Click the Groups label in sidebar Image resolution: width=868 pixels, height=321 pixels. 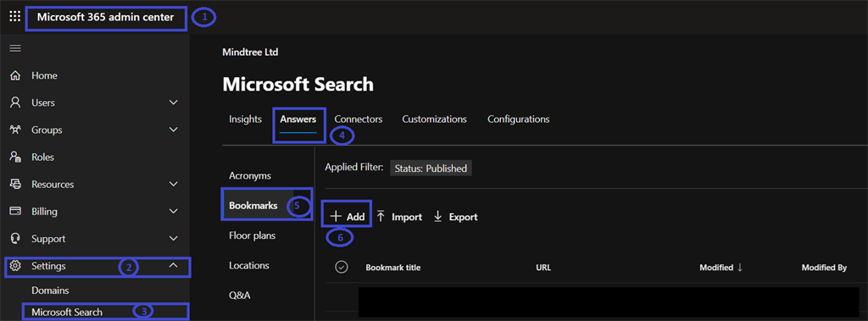tap(47, 130)
